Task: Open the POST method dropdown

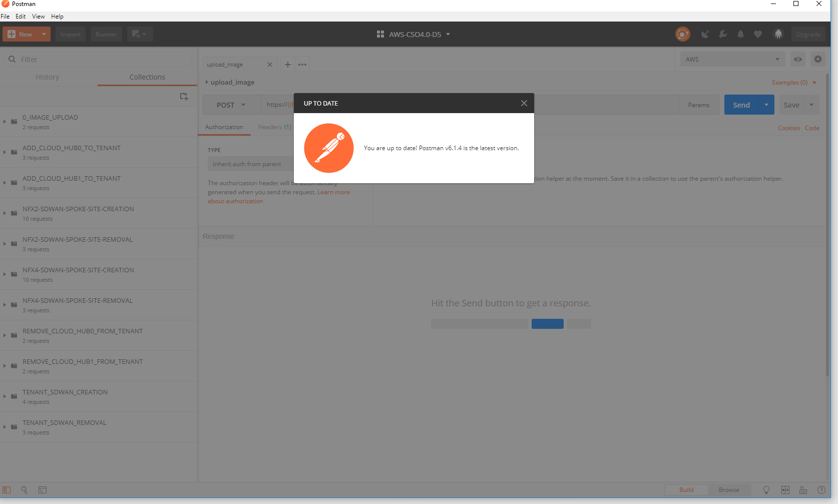Action: coord(231,105)
